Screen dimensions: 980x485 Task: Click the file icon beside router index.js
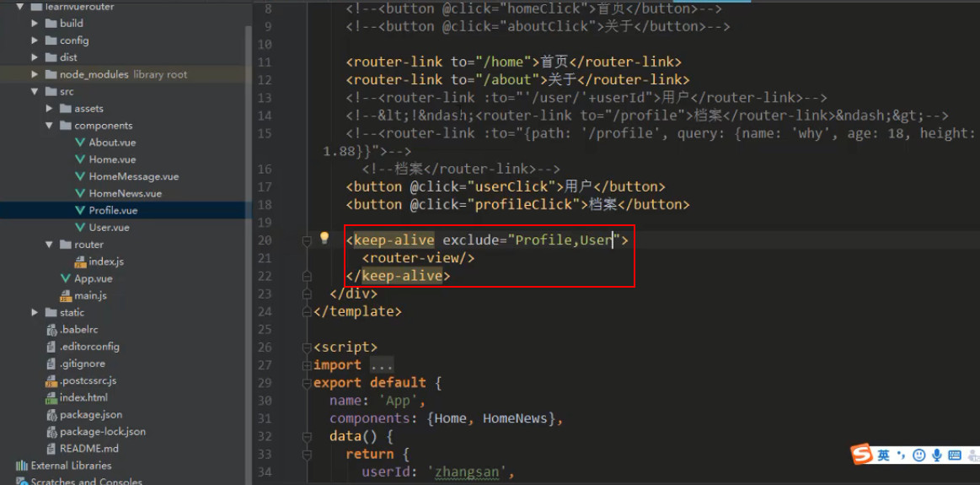[x=79, y=261]
